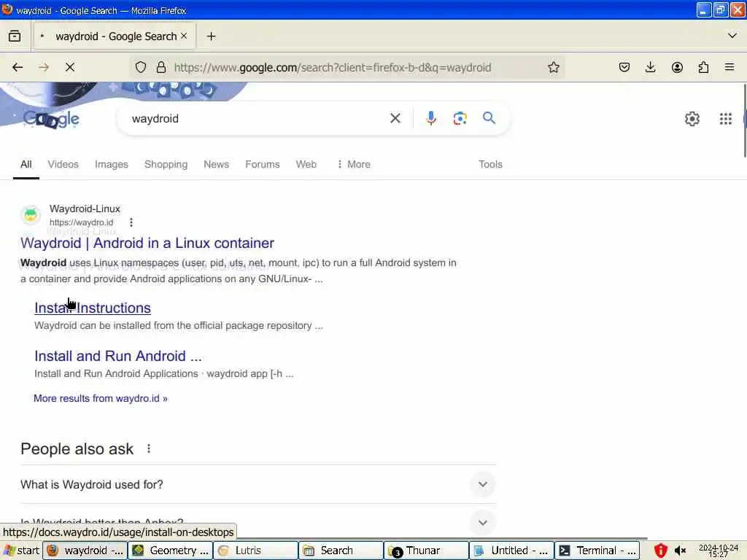Start voice search with microphone
This screenshot has width=747, height=560.
431,118
